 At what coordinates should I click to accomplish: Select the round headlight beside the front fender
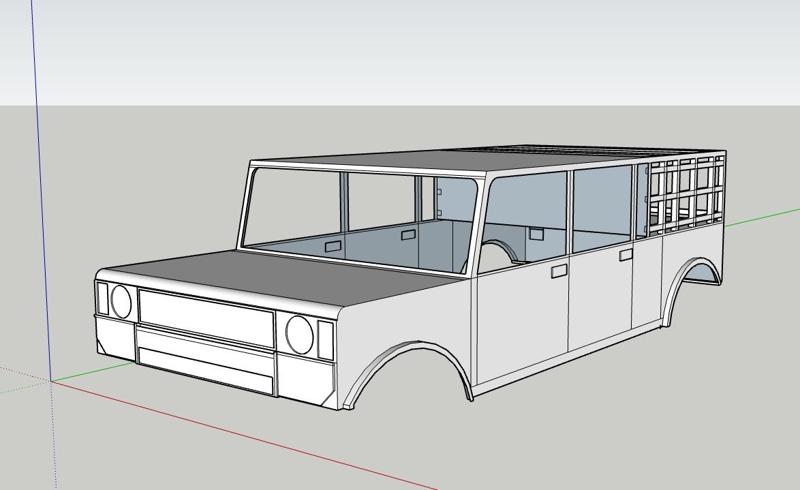[x=299, y=335]
